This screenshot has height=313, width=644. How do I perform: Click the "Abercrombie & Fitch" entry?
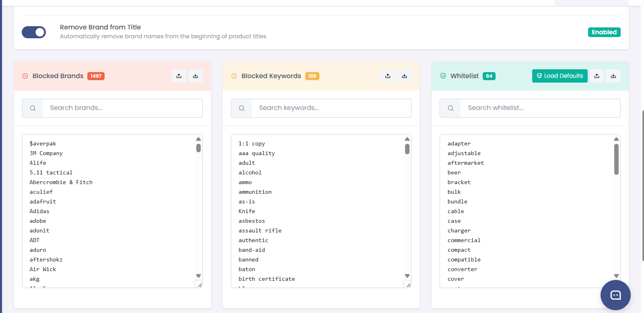(61, 182)
